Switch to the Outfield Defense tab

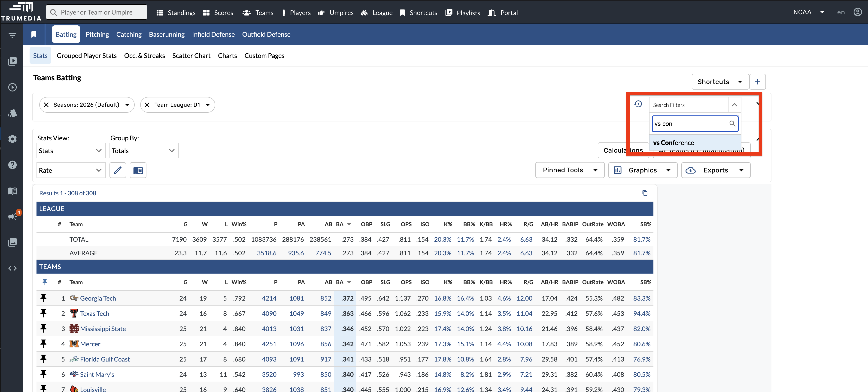click(266, 34)
